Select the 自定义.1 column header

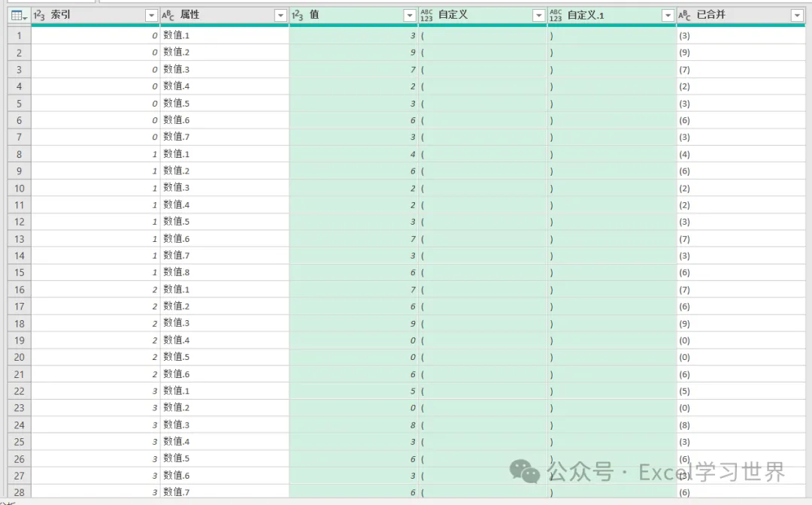611,16
